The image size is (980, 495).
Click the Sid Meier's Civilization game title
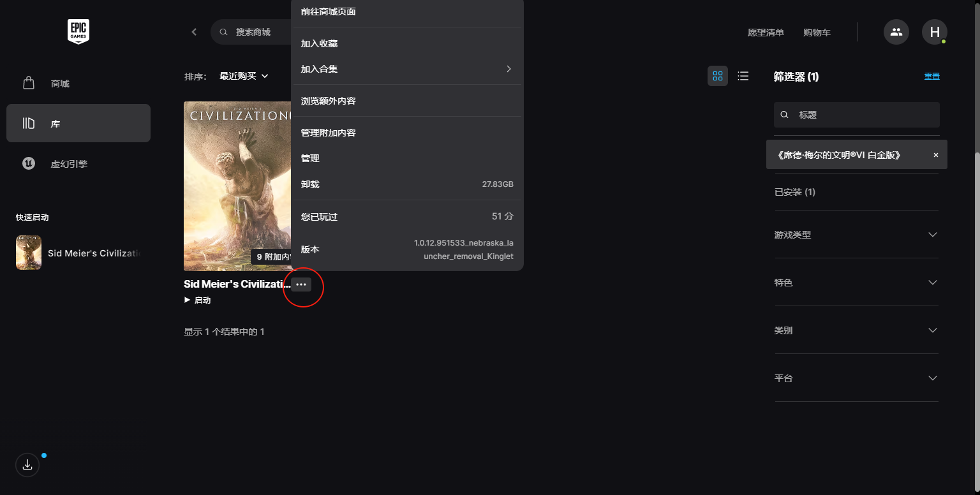[237, 284]
